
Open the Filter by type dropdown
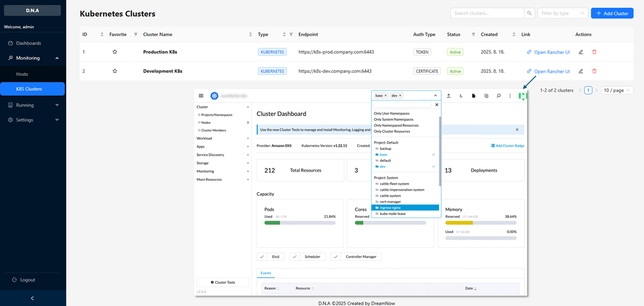(x=562, y=13)
